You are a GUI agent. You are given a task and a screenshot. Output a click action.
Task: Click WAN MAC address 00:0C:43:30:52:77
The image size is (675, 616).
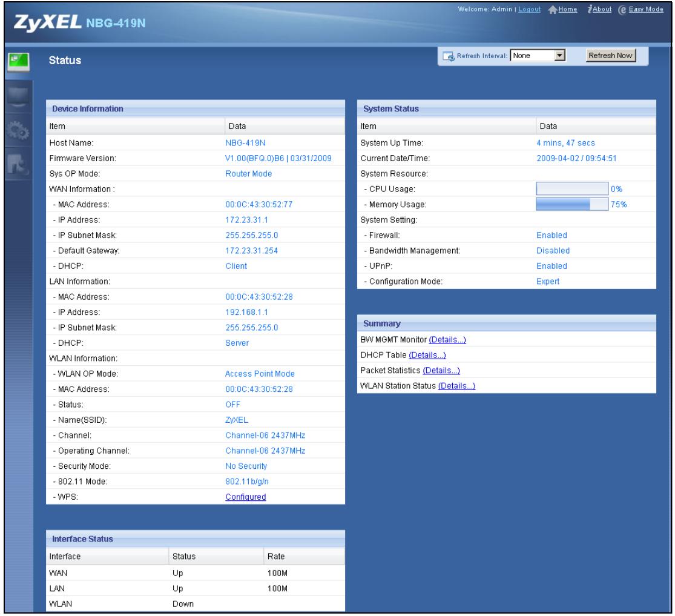[258, 205]
